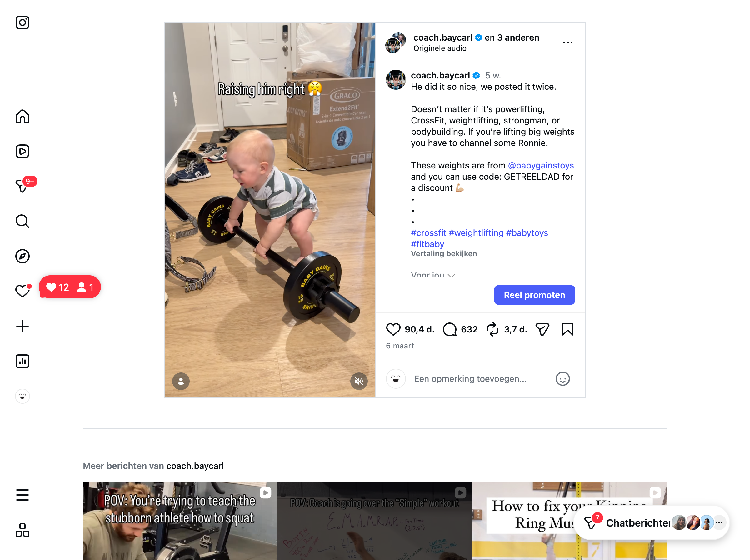Unmute the reel video sound
750x560 pixels.
358,381
